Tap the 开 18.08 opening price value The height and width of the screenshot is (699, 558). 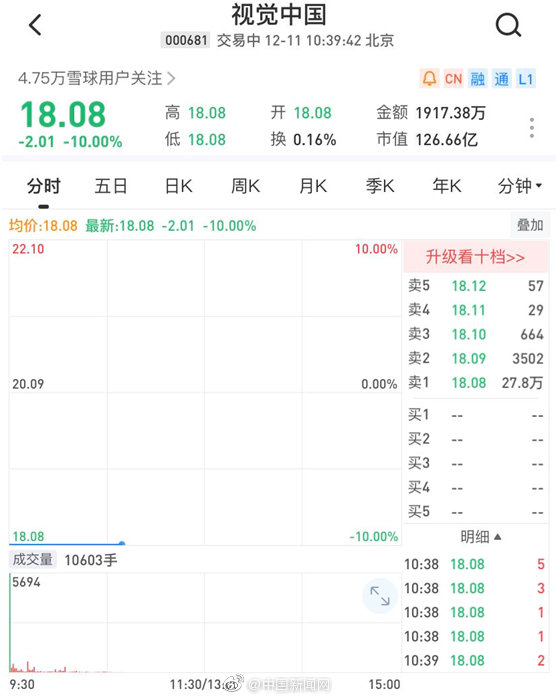[301, 113]
